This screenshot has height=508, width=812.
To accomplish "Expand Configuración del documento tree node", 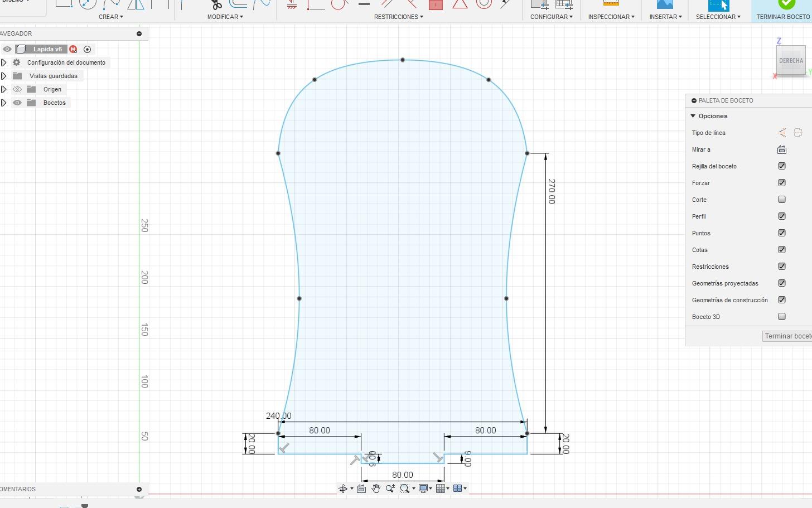I will point(4,62).
